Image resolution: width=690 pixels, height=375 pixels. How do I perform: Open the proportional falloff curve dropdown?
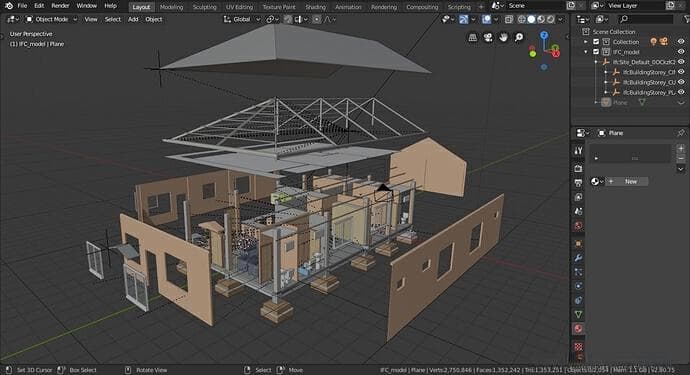click(x=330, y=19)
